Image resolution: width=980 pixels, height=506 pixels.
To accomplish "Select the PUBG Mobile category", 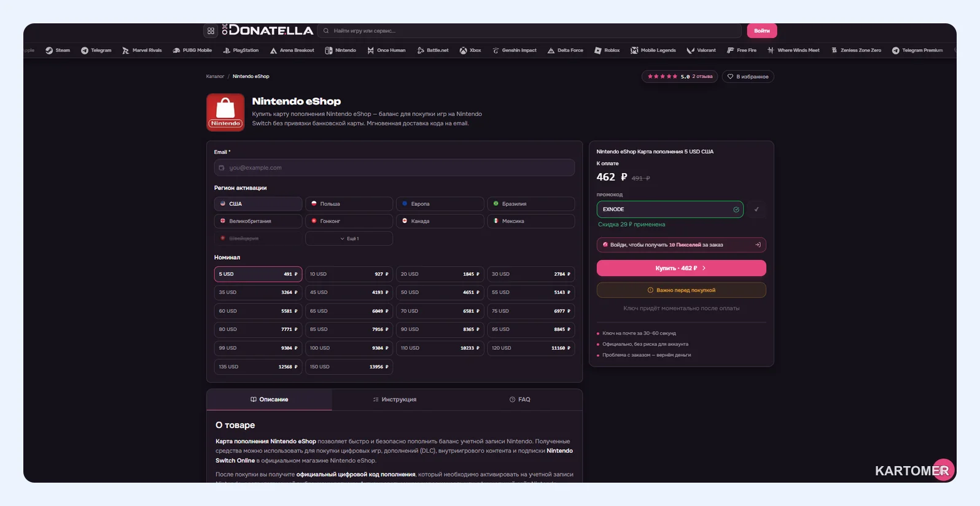I will [192, 50].
